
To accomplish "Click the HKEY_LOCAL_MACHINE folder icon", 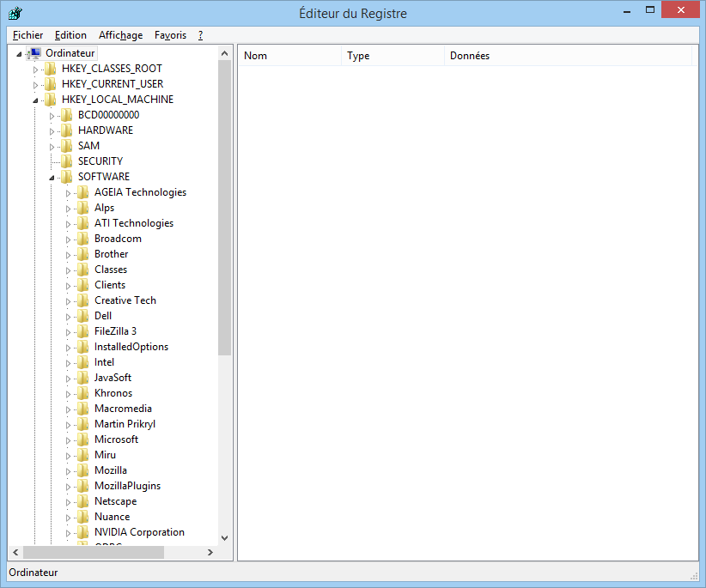I will point(51,100).
